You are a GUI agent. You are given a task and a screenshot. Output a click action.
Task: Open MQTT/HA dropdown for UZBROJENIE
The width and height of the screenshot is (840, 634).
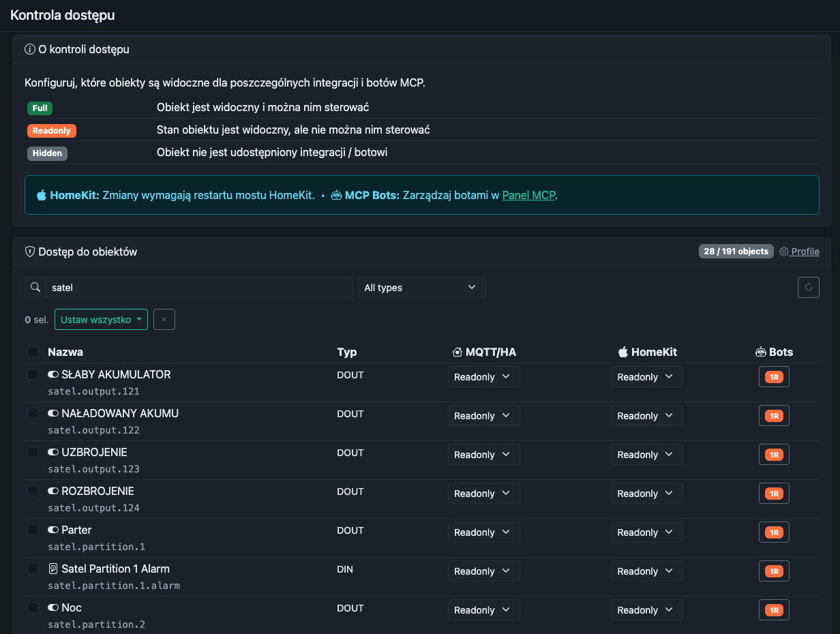[x=484, y=455]
